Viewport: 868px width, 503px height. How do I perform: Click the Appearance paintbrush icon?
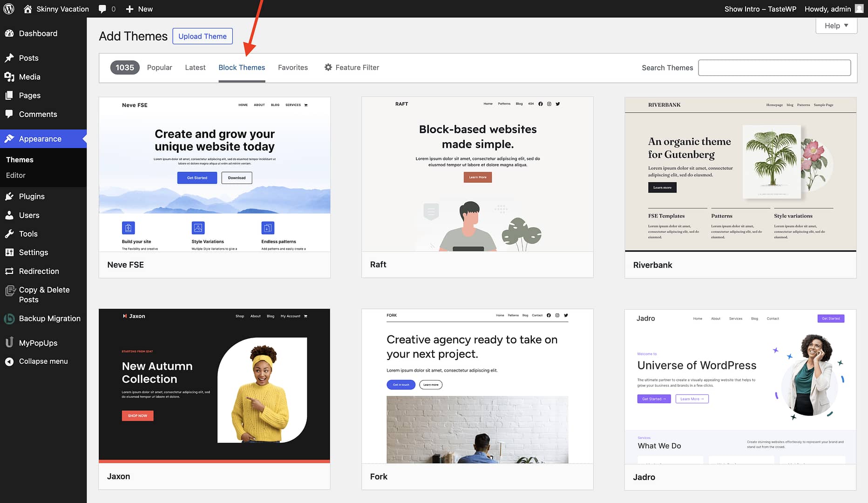(x=9, y=139)
